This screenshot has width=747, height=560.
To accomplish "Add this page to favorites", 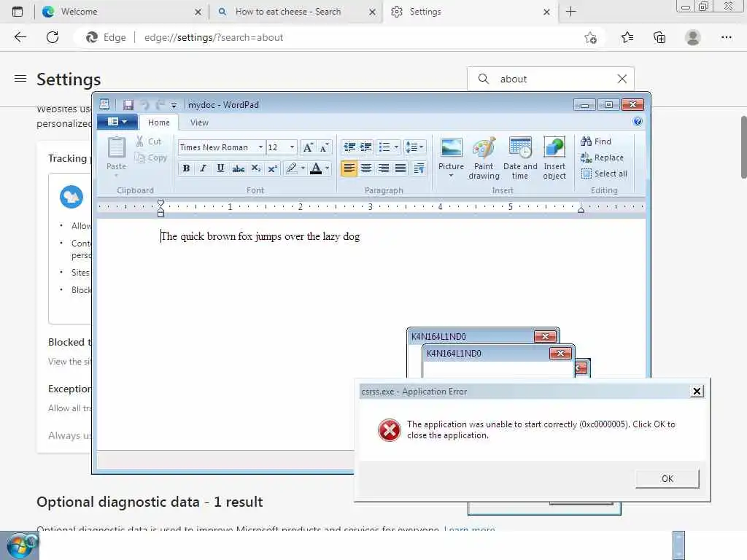I will (590, 38).
